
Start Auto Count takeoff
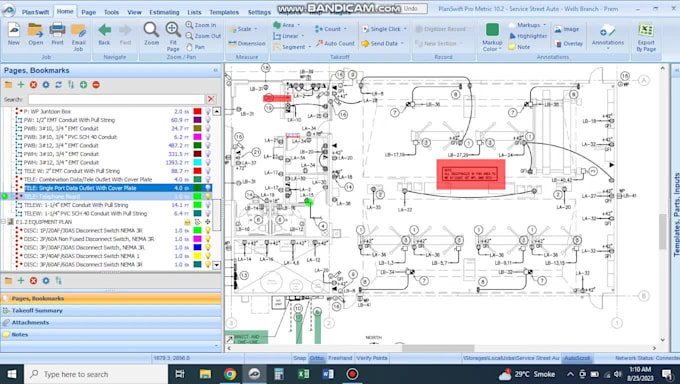click(x=335, y=43)
